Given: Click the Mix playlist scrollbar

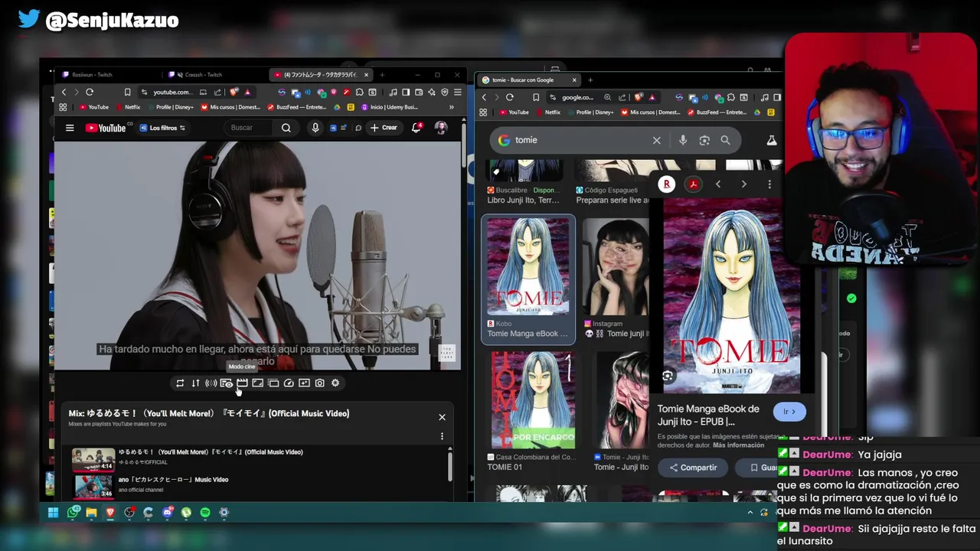Looking at the screenshot, I should click(x=450, y=467).
